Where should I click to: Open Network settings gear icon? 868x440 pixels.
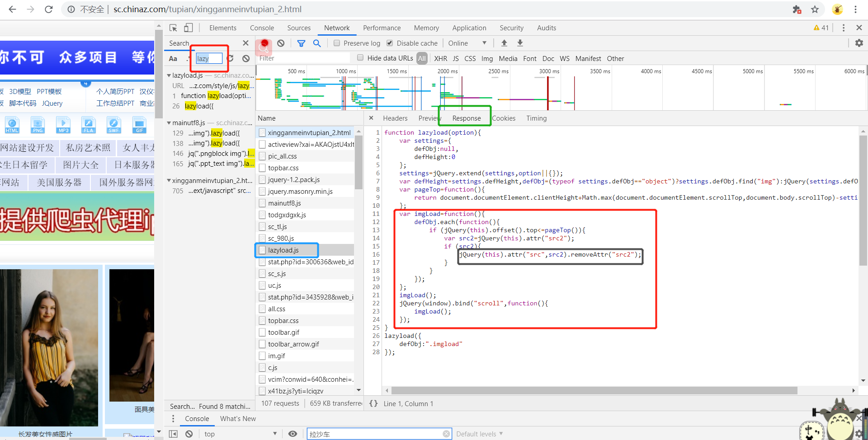click(859, 43)
